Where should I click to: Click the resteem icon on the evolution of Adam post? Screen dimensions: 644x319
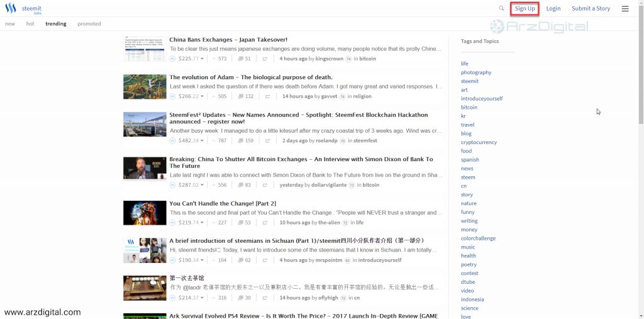point(268,96)
